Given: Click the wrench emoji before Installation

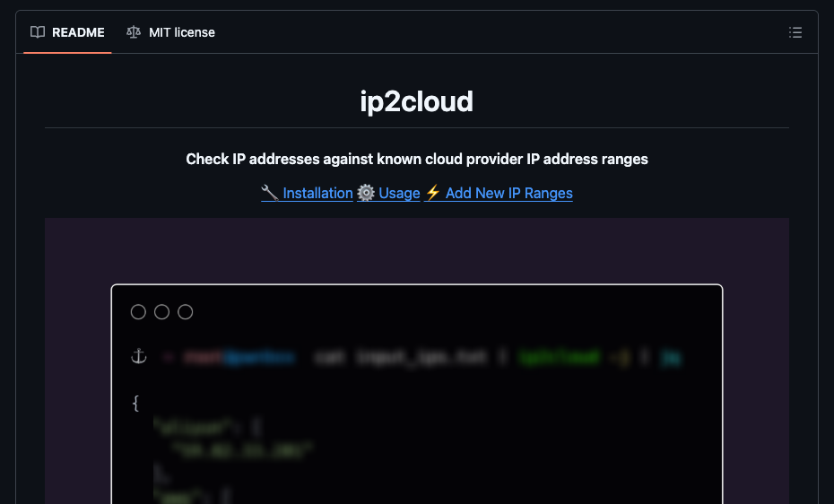Looking at the screenshot, I should click(x=270, y=193).
